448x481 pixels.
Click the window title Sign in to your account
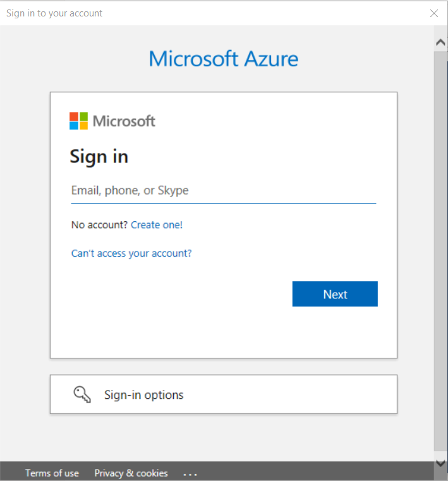click(54, 13)
